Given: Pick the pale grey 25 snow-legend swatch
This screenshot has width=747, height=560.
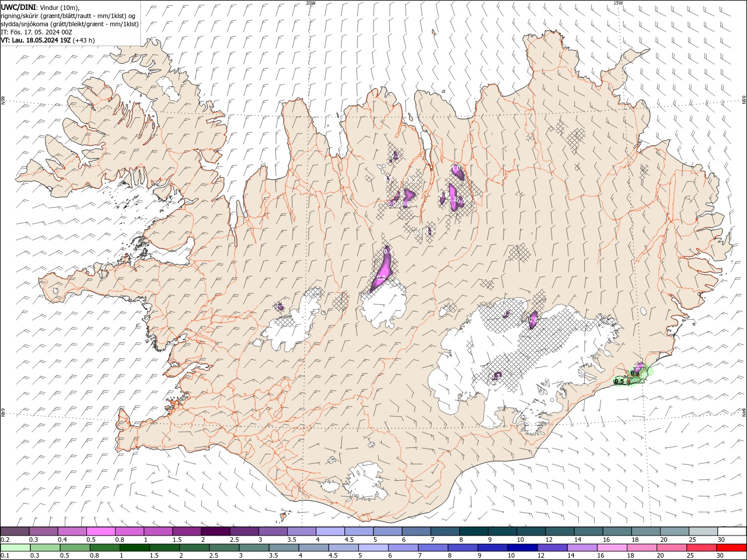Looking at the screenshot, I should point(703,531).
